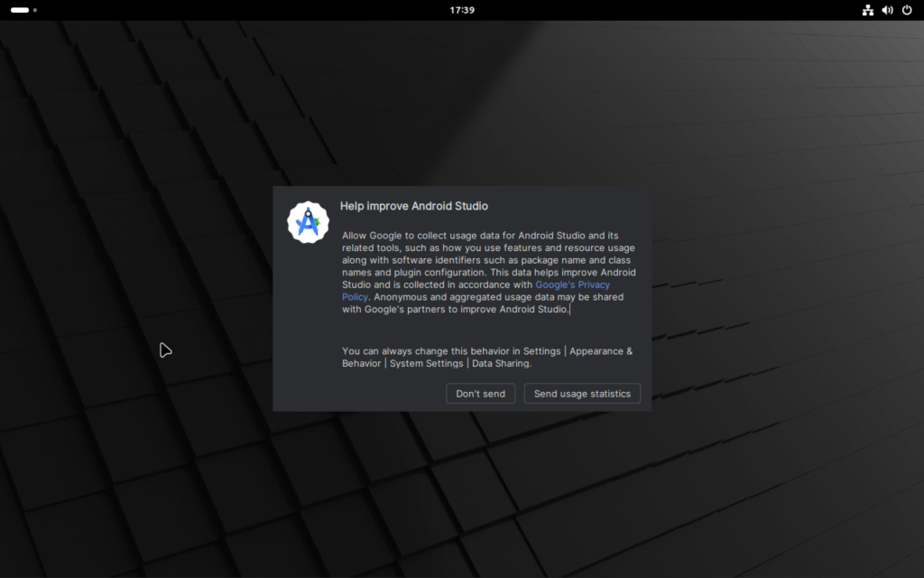Click the Appearance & Behavior text mention
Viewport: 924px width, 578px height.
pyautogui.click(x=599, y=350)
